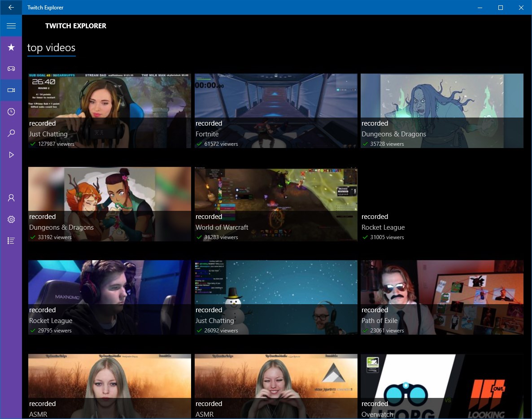Maximize the Twitch Explorer window
The height and width of the screenshot is (419, 532).
(x=501, y=8)
